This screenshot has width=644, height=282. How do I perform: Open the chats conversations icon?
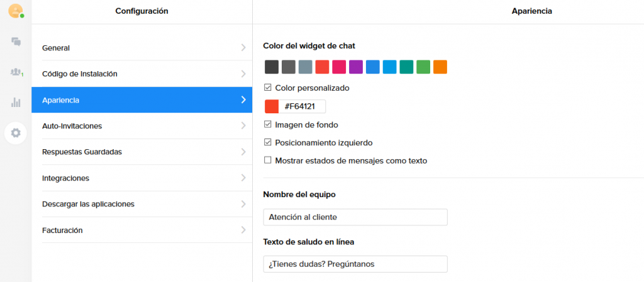pyautogui.click(x=16, y=42)
